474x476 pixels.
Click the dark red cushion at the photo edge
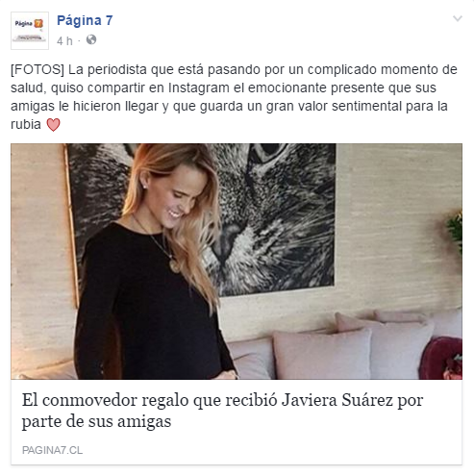440,359
